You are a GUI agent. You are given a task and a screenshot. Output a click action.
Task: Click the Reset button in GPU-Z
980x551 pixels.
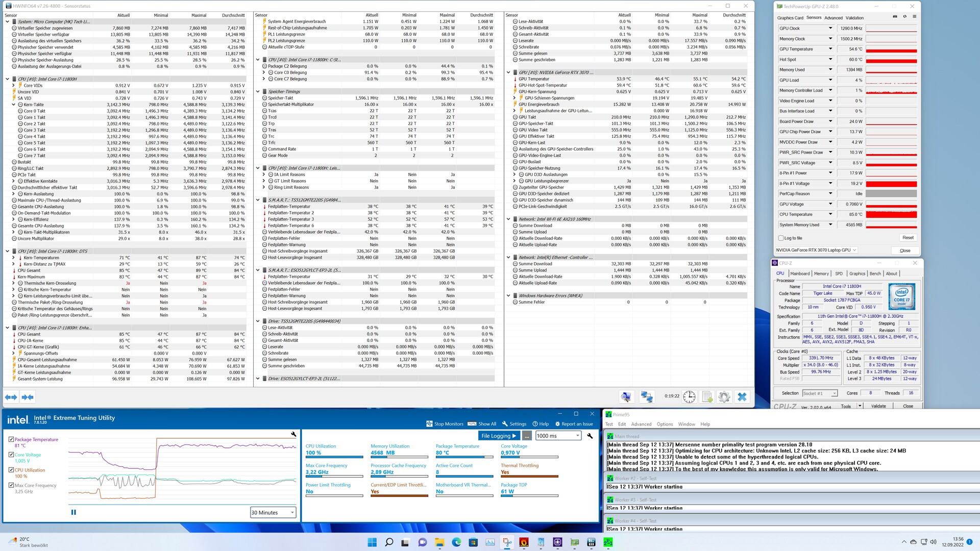pos(908,238)
